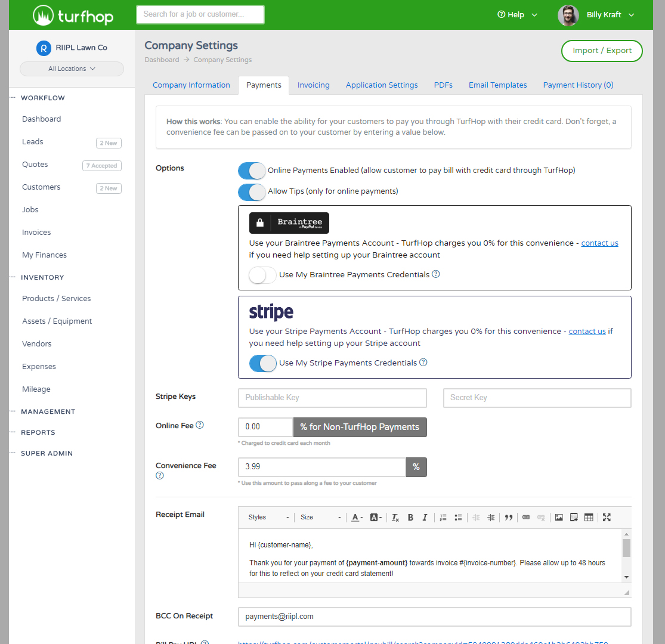
Task: Click the contact us link under Stripe
Action: point(587,332)
